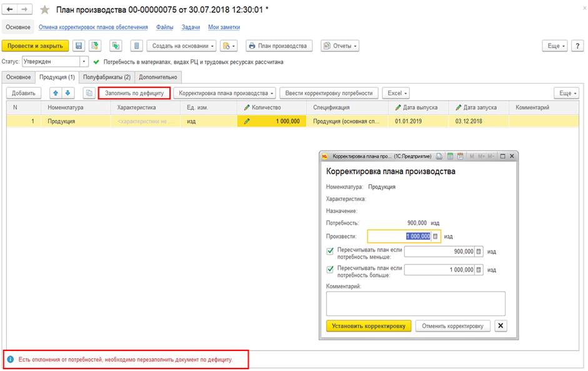Add document to favorites with star icon

pyautogui.click(x=44, y=10)
